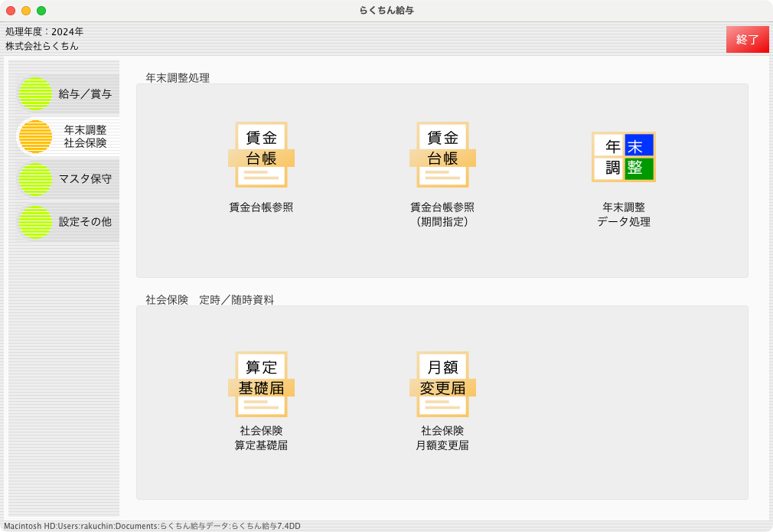Click the 社会保険 定時/随時資料 section heading
The width and height of the screenshot is (773, 532).
coord(210,300)
